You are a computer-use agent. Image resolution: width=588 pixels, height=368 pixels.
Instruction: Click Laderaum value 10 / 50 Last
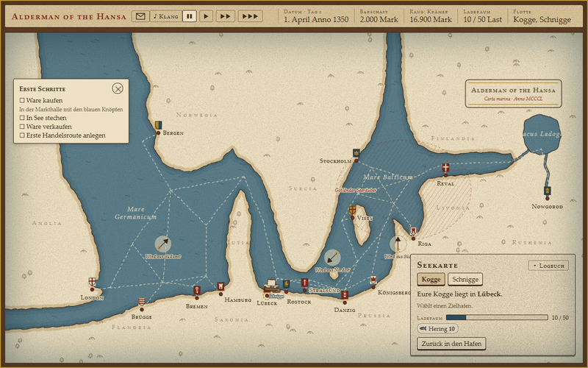(x=482, y=20)
